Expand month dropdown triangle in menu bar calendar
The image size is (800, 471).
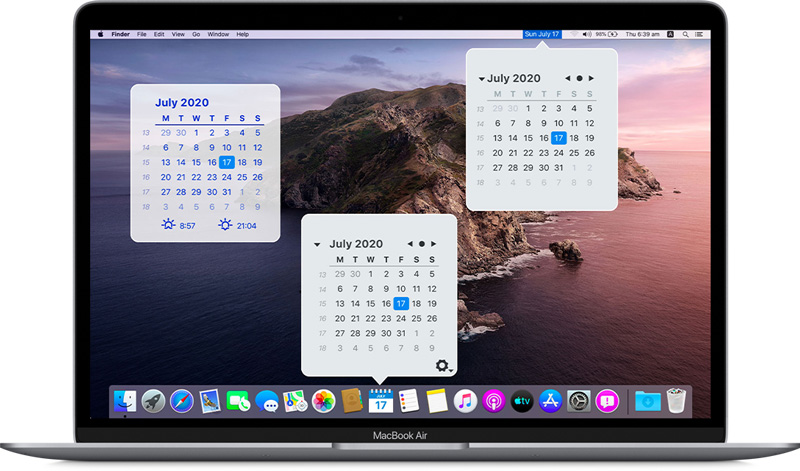(481, 79)
